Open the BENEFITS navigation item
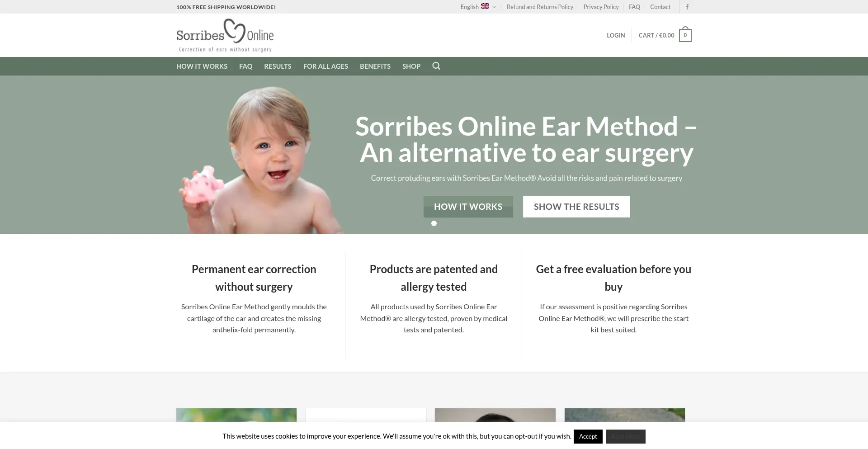The image size is (868, 449). point(375,66)
